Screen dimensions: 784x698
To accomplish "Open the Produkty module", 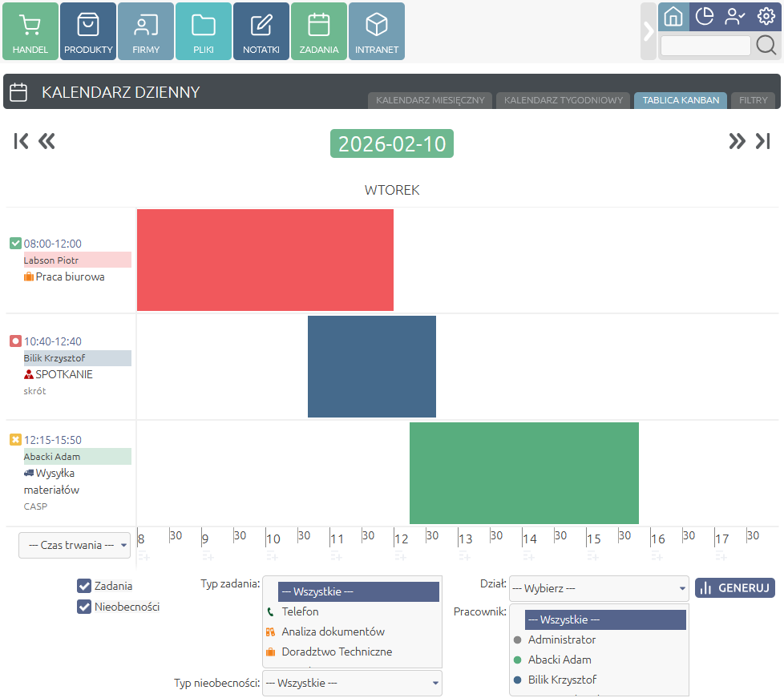I will 88,32.
